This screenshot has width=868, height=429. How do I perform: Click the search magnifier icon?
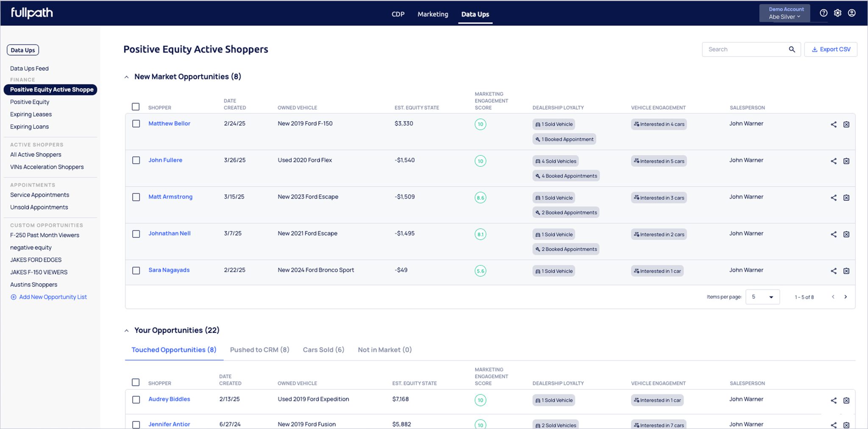(792, 49)
